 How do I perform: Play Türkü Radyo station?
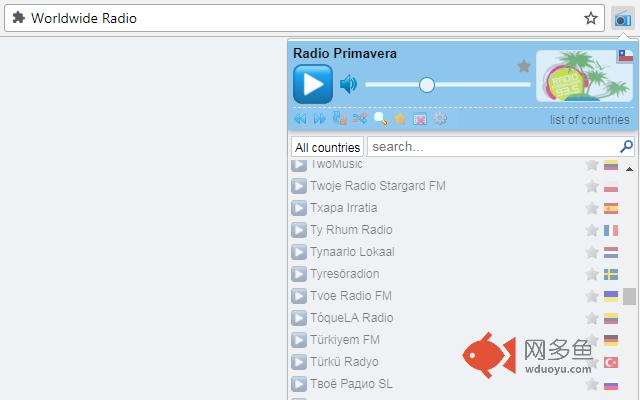(299, 362)
